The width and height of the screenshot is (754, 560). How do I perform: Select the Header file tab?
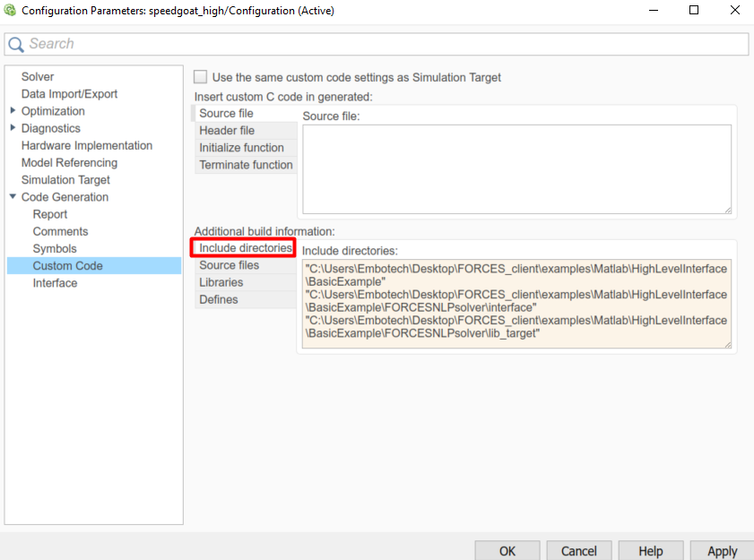(x=227, y=131)
